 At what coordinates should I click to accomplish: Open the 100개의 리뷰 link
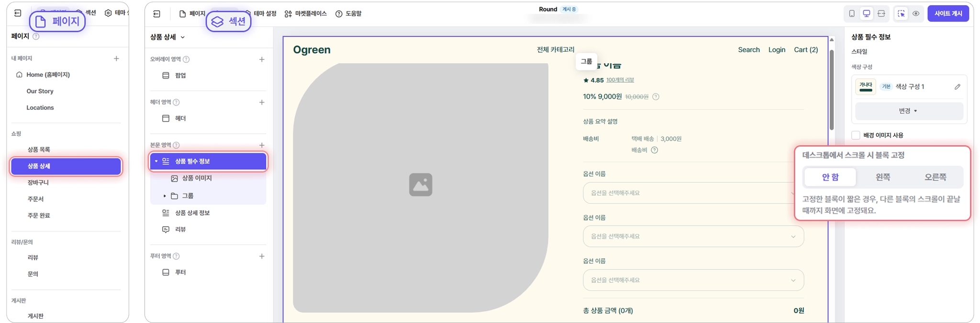(x=620, y=80)
